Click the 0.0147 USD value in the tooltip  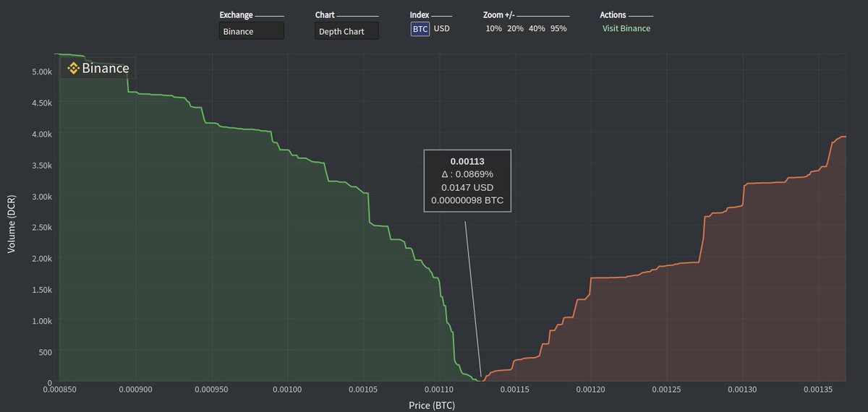[467, 187]
